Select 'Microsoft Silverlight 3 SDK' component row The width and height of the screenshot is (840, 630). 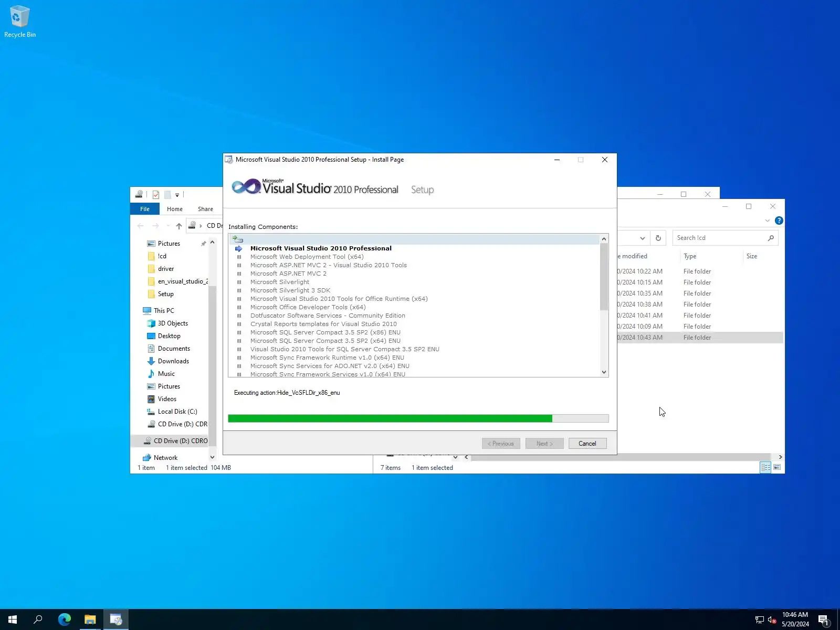[290, 290]
